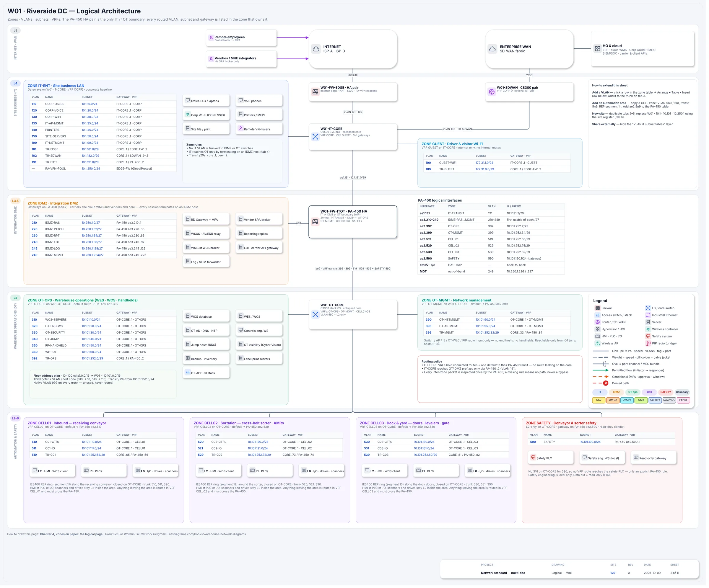This screenshot has width=709, height=588.
Task: Click the L3.5 level badge
Action: click(16, 201)
